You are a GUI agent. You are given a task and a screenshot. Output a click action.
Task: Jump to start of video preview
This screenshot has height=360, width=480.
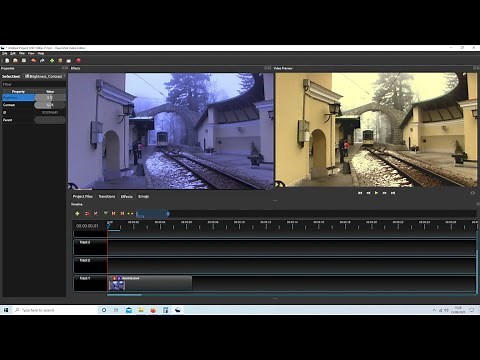coord(360,193)
